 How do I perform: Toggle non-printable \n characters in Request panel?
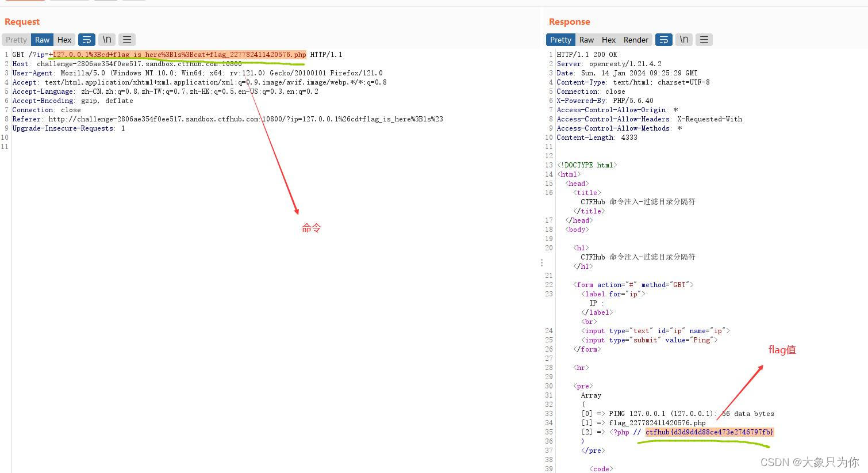click(107, 40)
